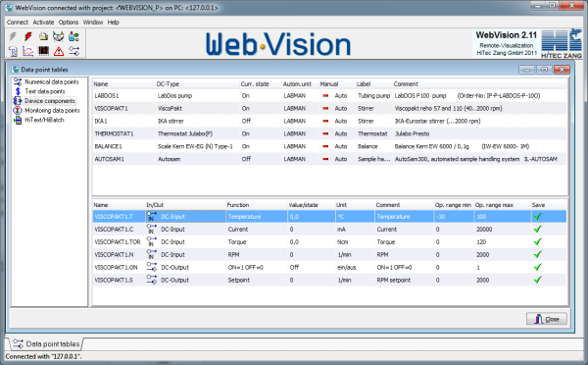Click the green Save checkmark for VISCOPAKT1.T
Image resolution: width=588 pixels, height=365 pixels.
538,216
